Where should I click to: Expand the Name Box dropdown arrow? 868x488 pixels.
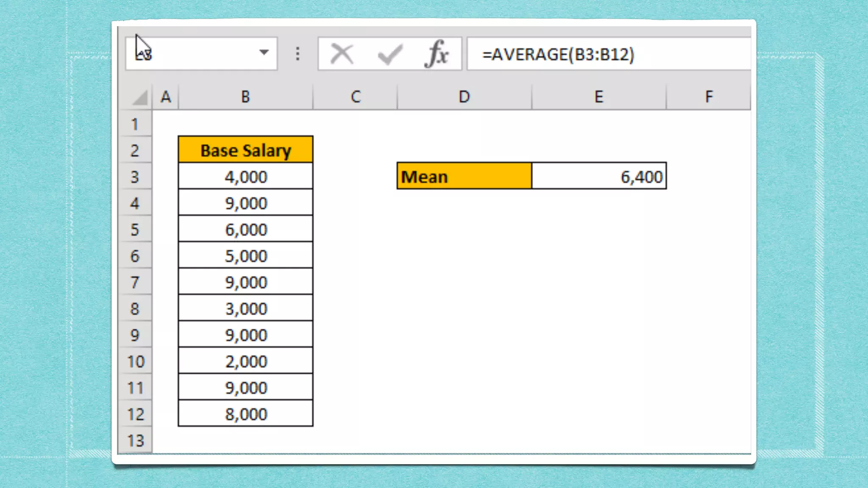[264, 53]
